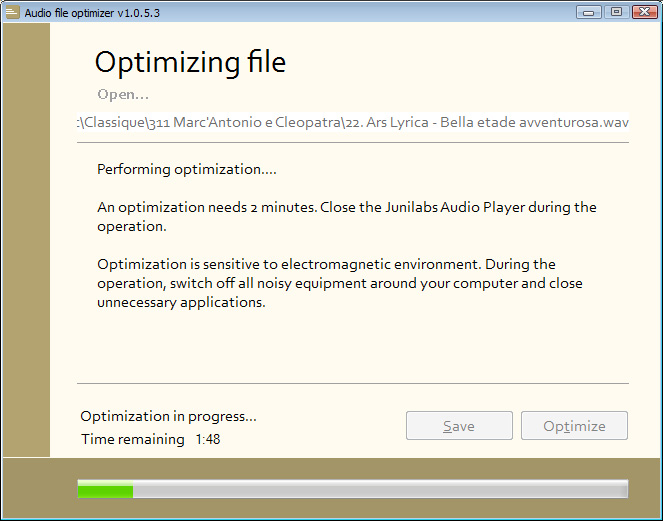Click the app icon in the title bar
The height and width of the screenshot is (521, 663).
pos(12,12)
